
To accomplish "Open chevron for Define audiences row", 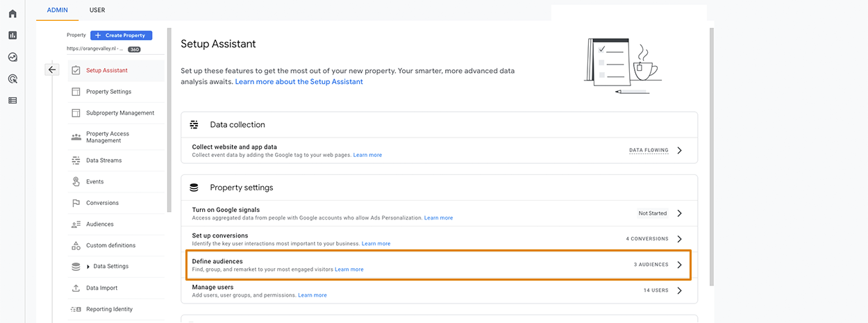I will click(x=680, y=265).
